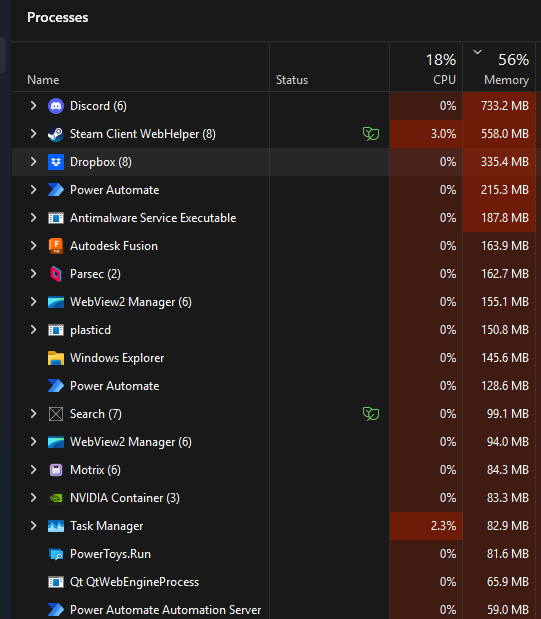Screen dimensions: 541x619
Task: Select the PowerToys.Run process row
Action: 273,554
